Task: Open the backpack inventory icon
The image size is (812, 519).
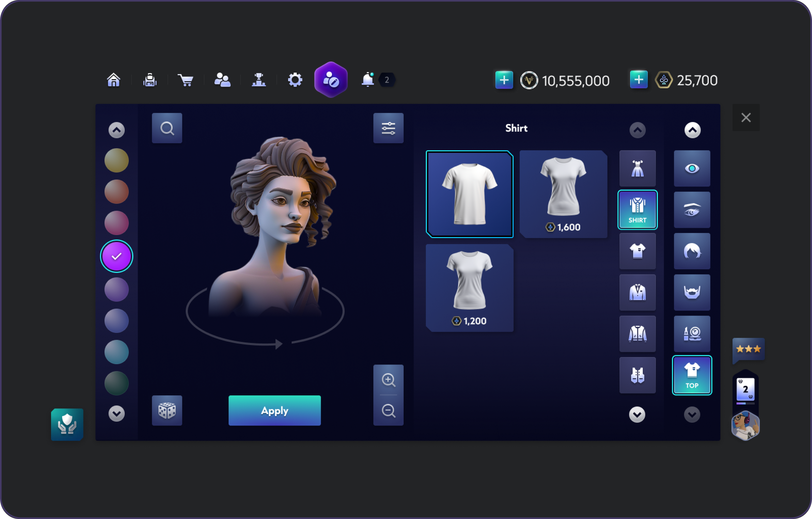Action: pos(150,80)
